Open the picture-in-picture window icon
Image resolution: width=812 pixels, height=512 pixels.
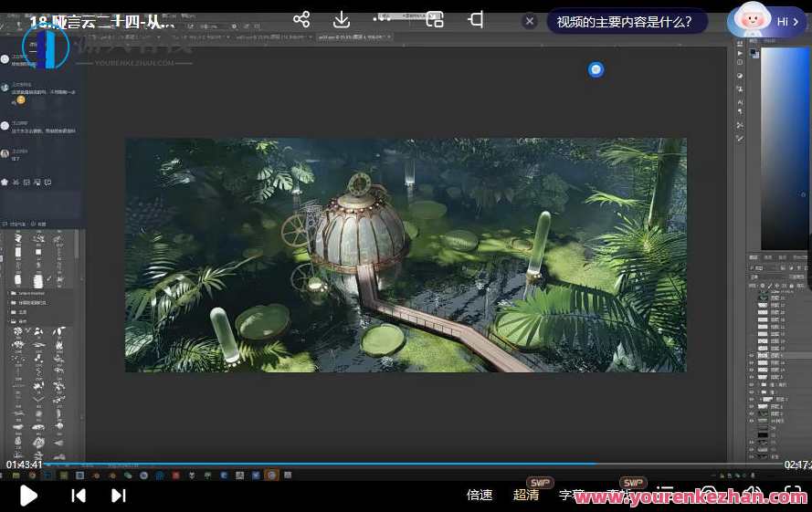click(x=435, y=19)
